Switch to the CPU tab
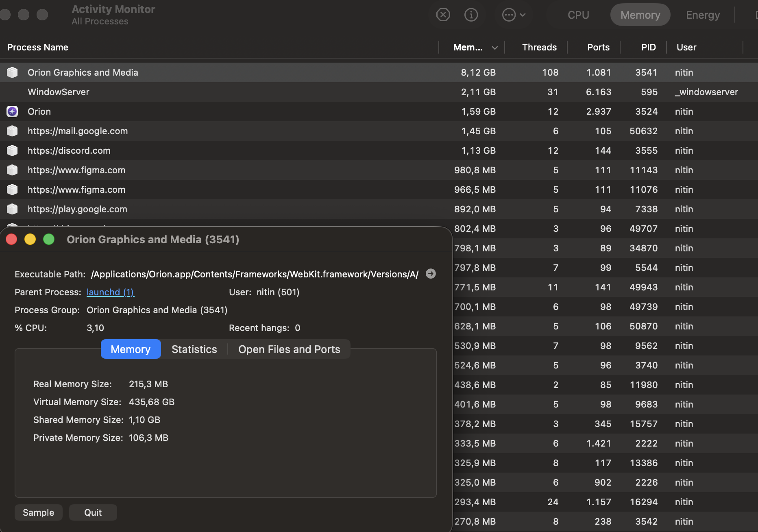The image size is (758, 532). click(x=578, y=15)
